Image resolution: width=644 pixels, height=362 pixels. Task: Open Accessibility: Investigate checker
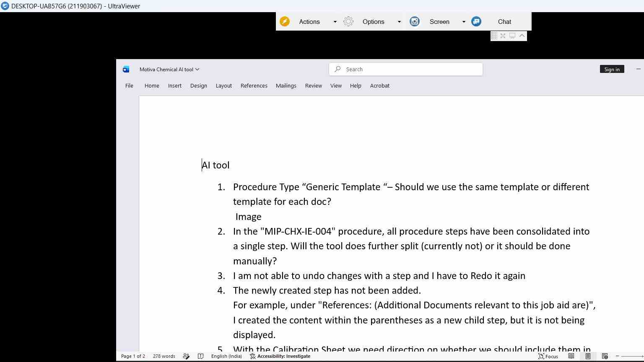click(x=280, y=356)
